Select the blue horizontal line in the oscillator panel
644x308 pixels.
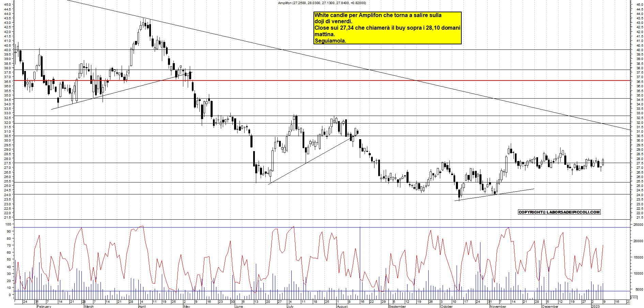(x=322, y=227)
